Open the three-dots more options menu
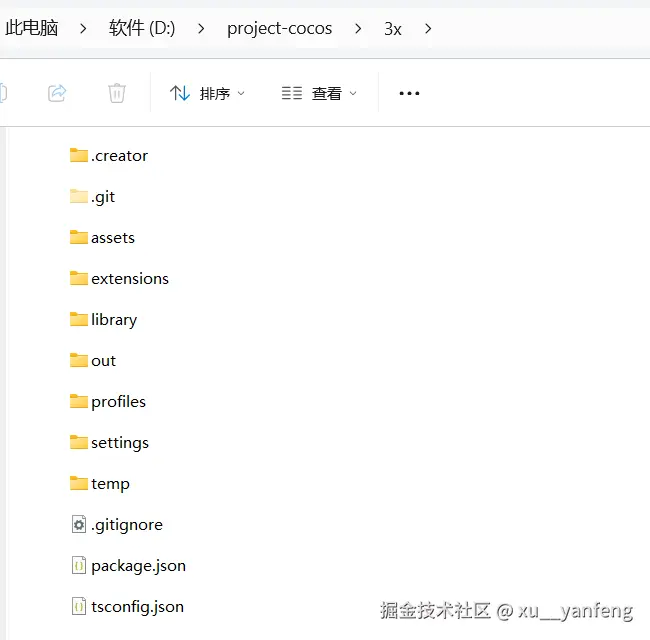The image size is (650, 640). [409, 93]
